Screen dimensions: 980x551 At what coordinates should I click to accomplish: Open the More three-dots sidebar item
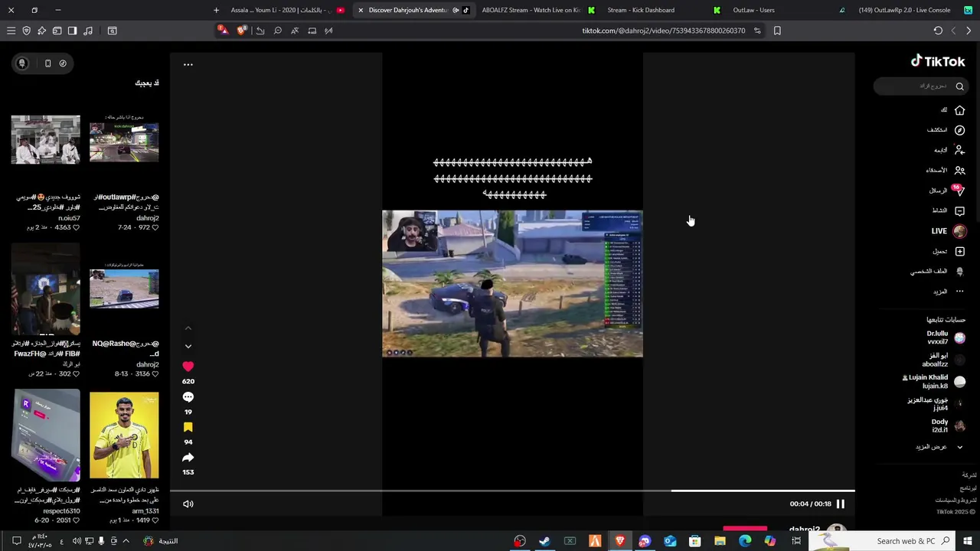click(x=949, y=292)
